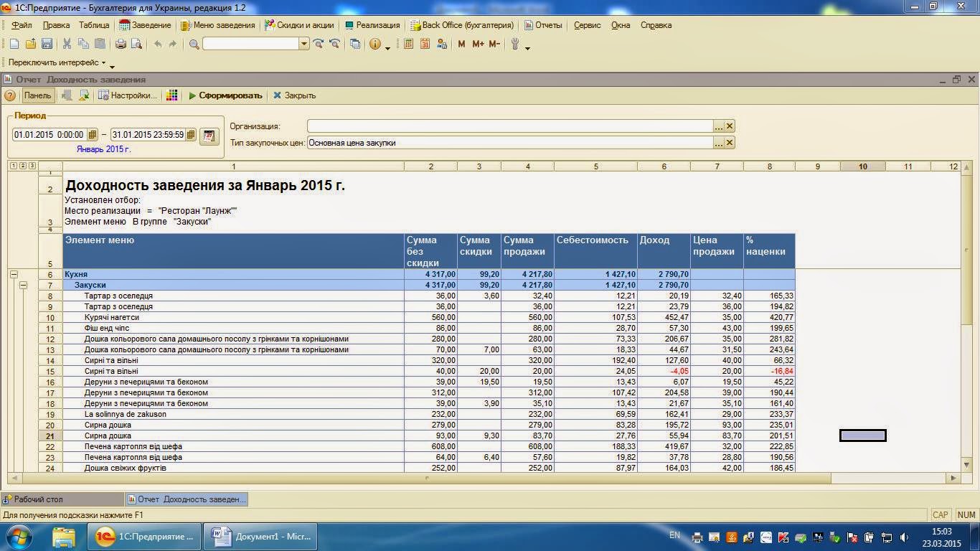Clear the Тип закупочных цен field
This screenshot has height=551, width=980.
click(730, 143)
